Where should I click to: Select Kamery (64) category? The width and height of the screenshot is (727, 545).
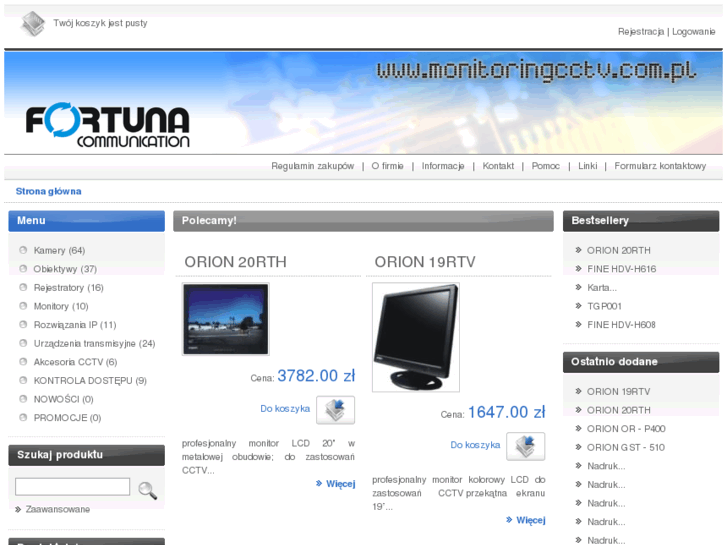click(x=59, y=250)
